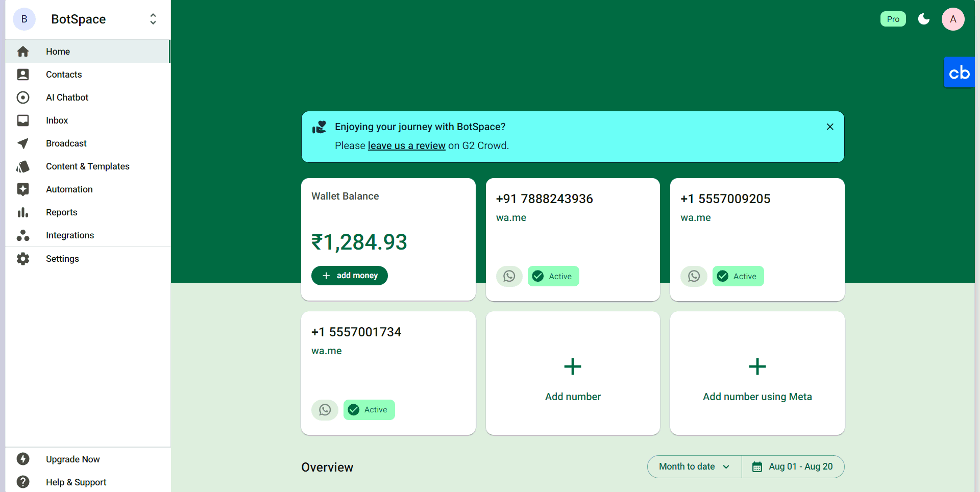Open the Month to date dropdown
The width and height of the screenshot is (980, 492).
(x=694, y=466)
